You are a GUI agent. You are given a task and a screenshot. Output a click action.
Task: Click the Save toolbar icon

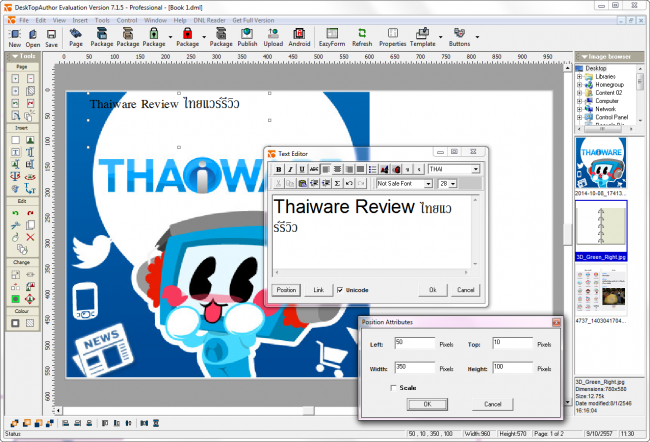click(x=51, y=38)
